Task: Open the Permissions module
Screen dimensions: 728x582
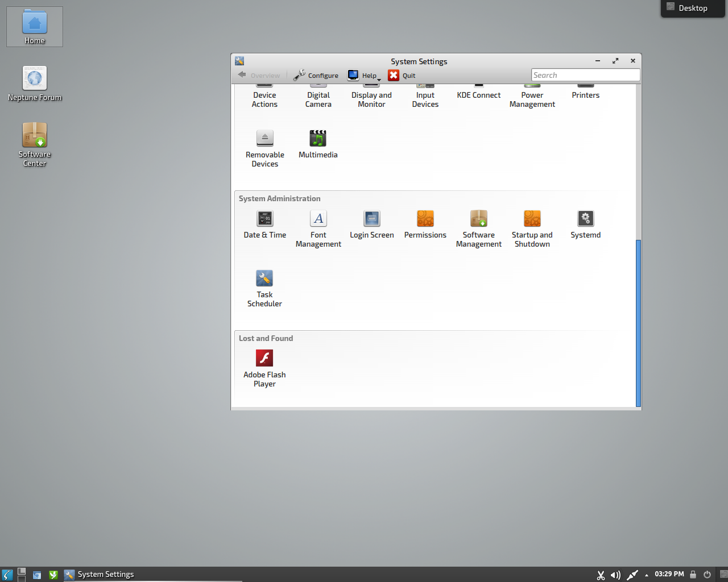Action: 425,225
